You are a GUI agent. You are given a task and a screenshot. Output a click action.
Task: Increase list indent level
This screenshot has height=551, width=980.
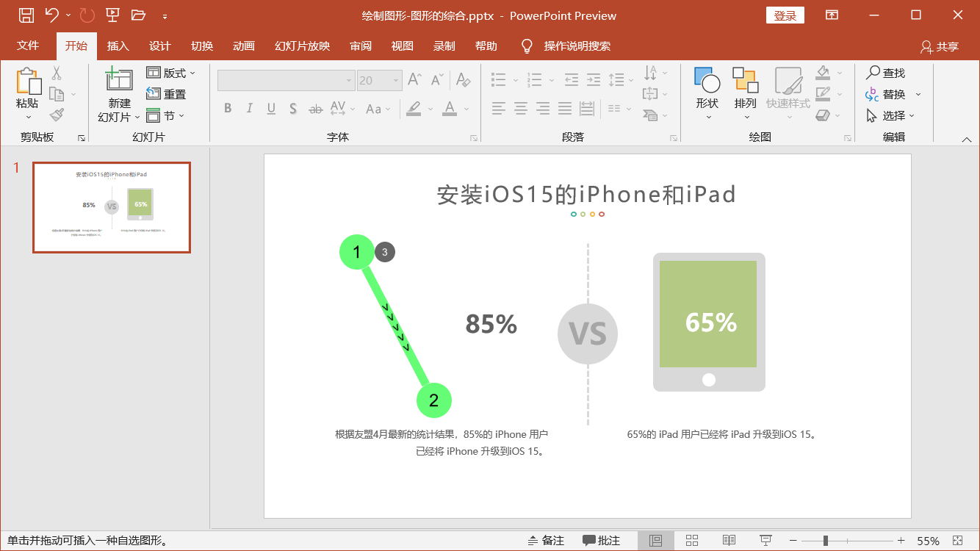click(593, 79)
